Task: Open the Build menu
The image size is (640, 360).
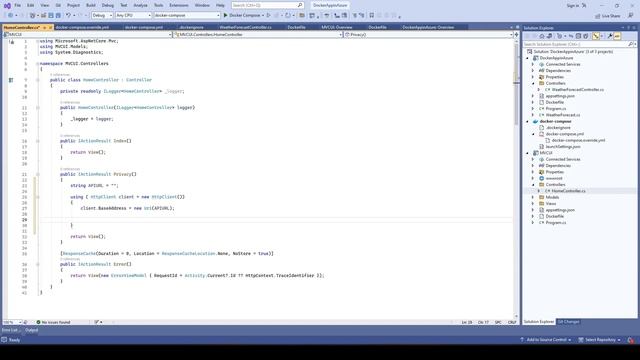Action: pos(91,5)
